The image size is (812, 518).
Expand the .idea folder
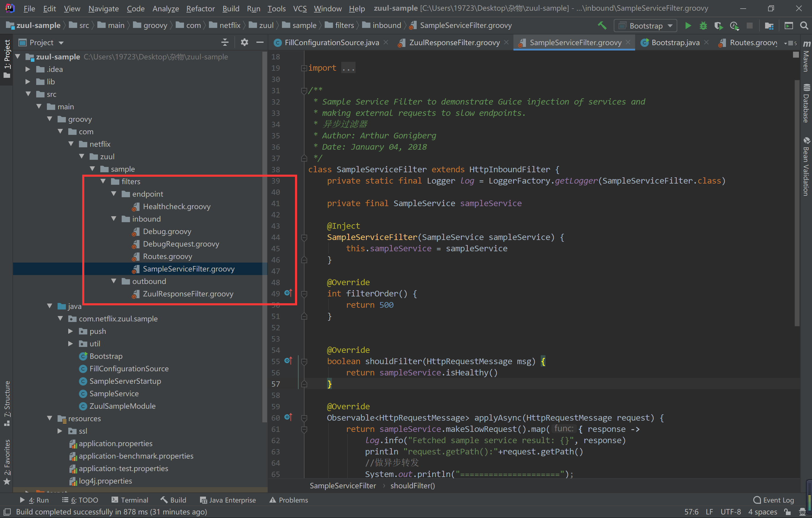click(x=28, y=69)
